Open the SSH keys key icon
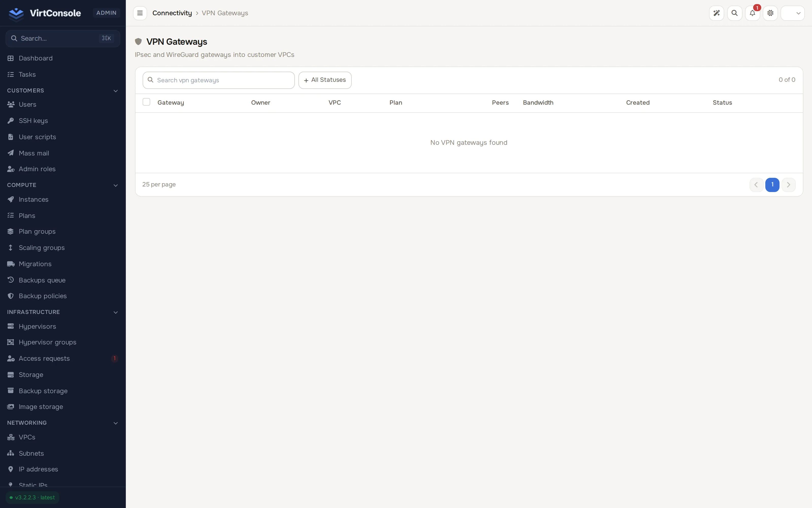 pos(11,121)
